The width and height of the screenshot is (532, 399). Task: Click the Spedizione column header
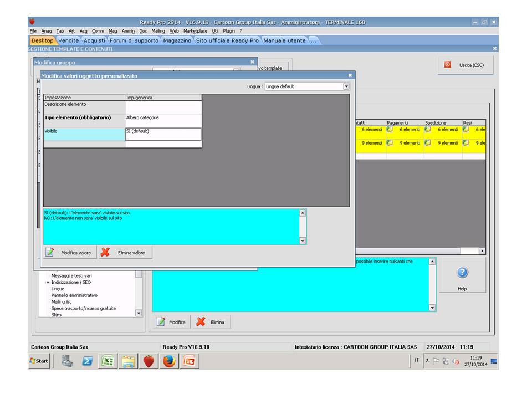(x=443, y=123)
